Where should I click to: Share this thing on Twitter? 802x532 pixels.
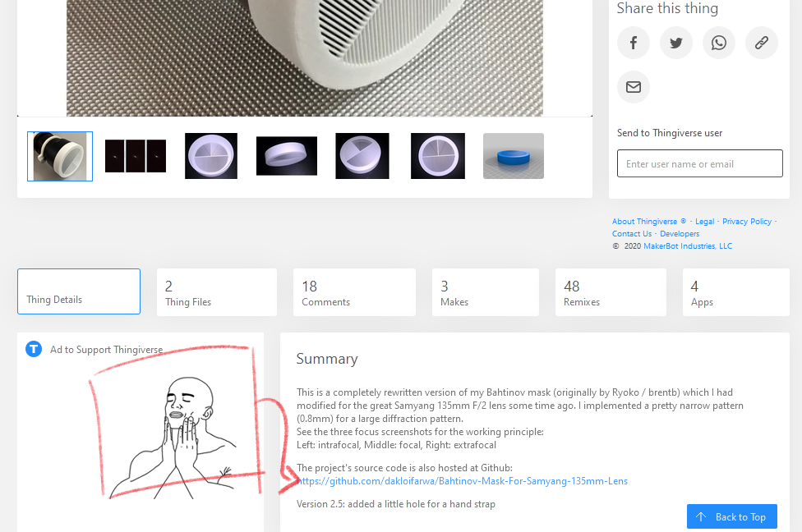tap(676, 43)
